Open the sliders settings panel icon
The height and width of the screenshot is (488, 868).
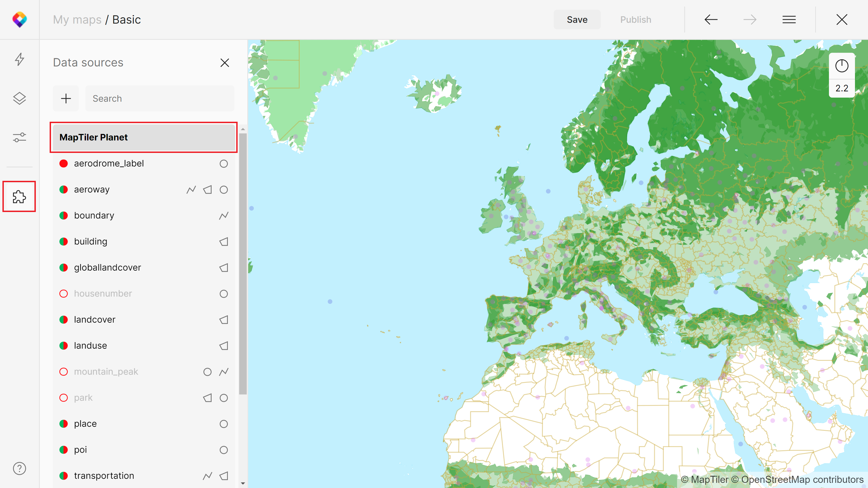click(20, 137)
